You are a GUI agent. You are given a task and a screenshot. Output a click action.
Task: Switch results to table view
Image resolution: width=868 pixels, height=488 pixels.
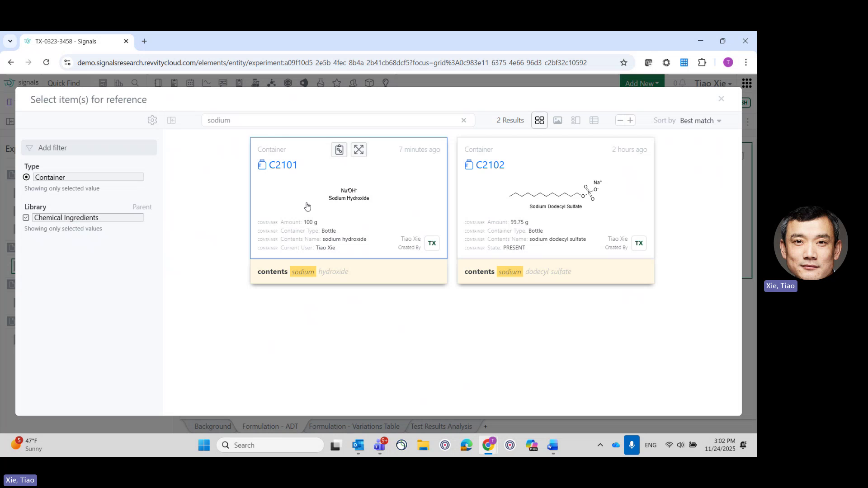[x=594, y=120]
